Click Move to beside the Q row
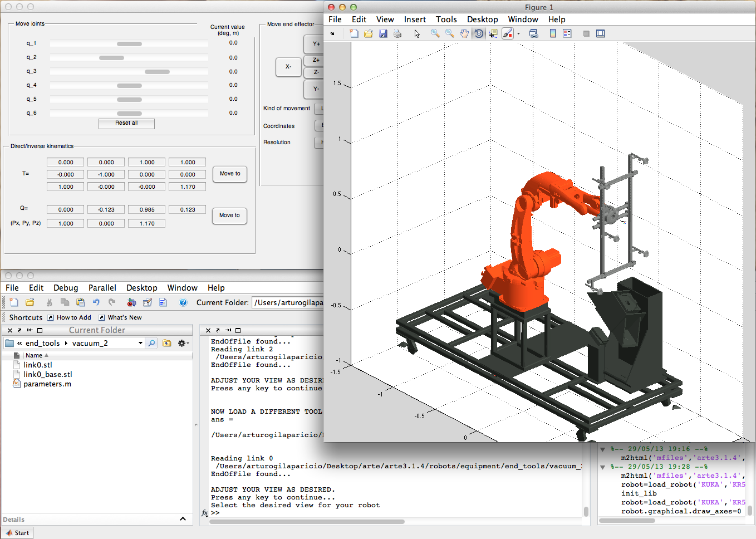Image resolution: width=756 pixels, height=539 pixels. [229, 215]
